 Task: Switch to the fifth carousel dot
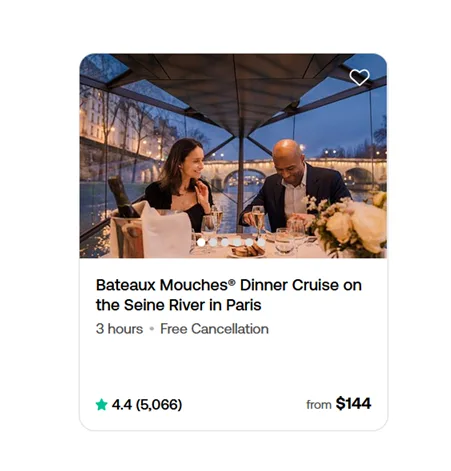(249, 242)
